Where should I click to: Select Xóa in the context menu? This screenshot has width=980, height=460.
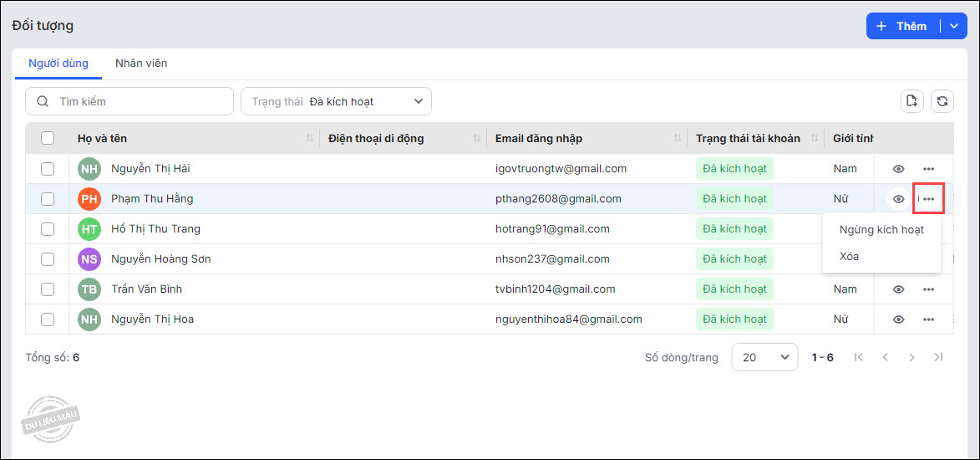849,256
